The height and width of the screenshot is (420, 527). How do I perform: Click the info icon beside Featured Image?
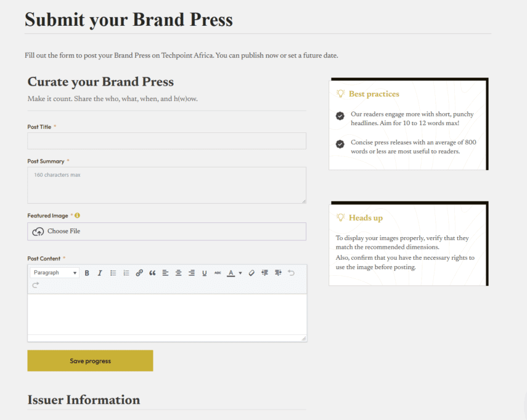(x=76, y=215)
